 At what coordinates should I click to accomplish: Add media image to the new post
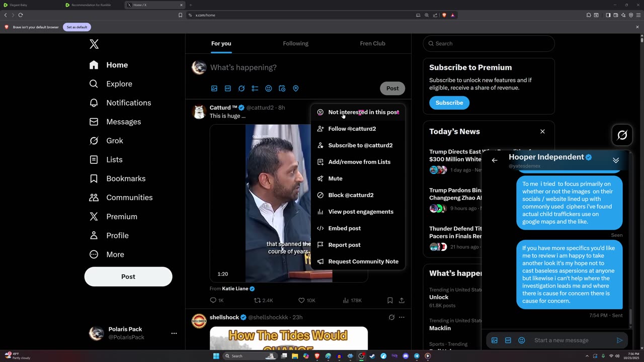(214, 88)
